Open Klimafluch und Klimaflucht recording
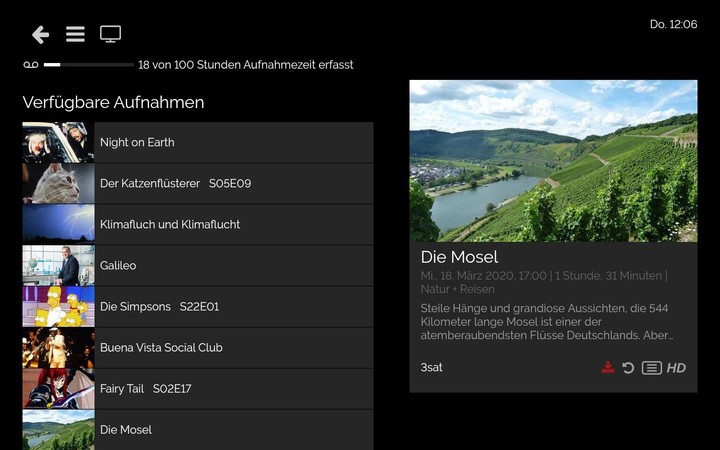 pyautogui.click(x=198, y=224)
